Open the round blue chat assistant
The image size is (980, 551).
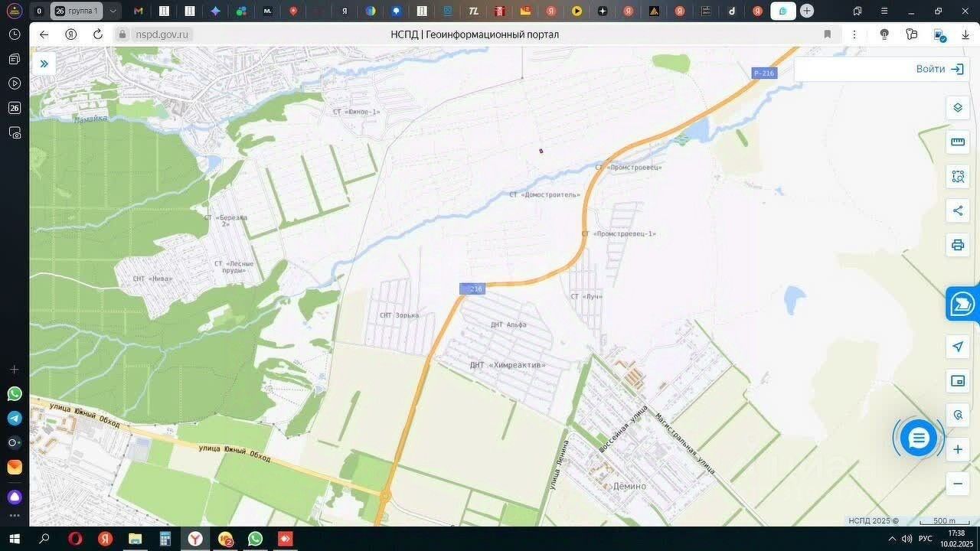(919, 438)
